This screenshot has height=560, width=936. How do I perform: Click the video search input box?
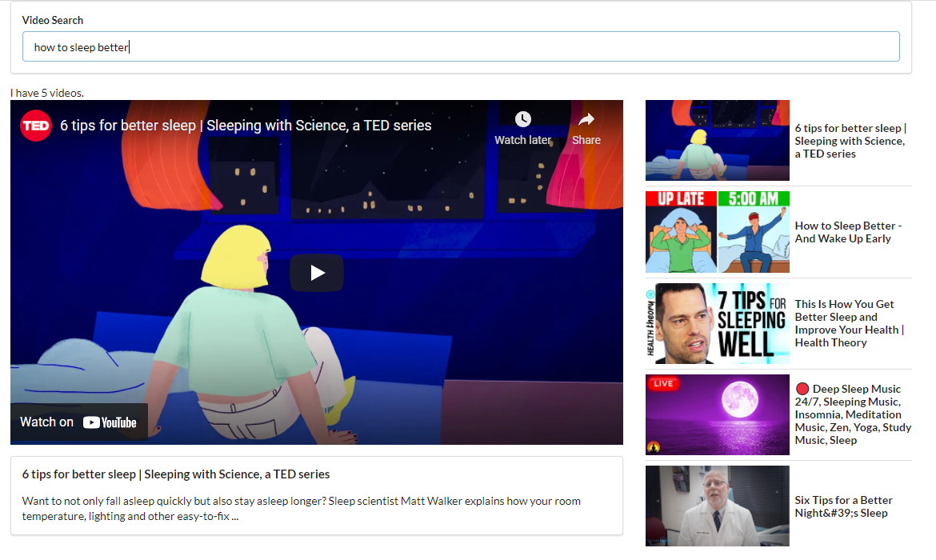pyautogui.click(x=460, y=46)
